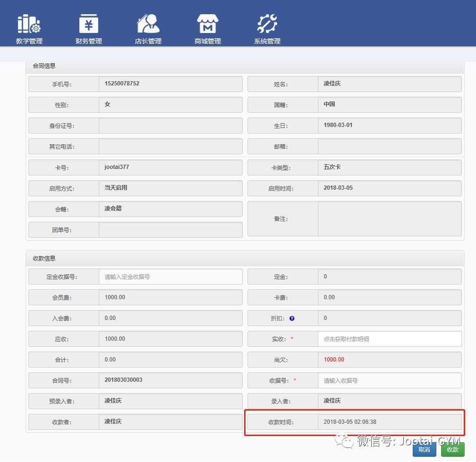Select the 商城管理 menu label
The width and height of the screenshot is (476, 462).
(x=208, y=41)
